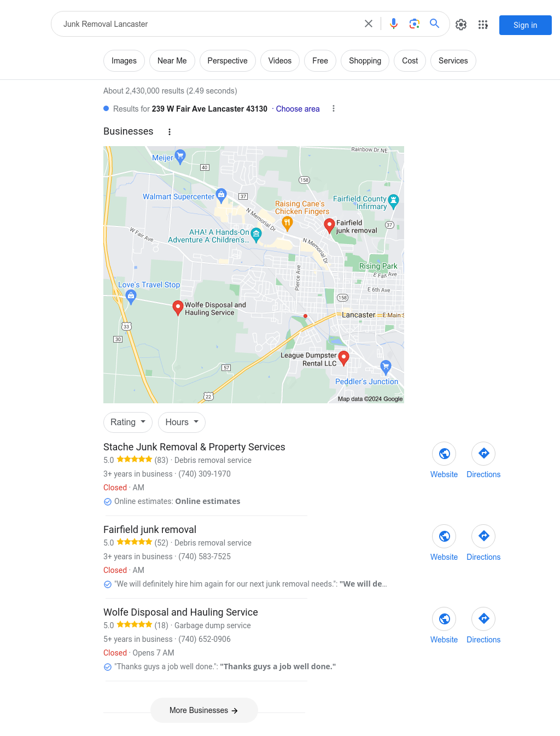Open the three-dot menu beside Businesses heading
This screenshot has height=736, width=560.
tap(170, 132)
